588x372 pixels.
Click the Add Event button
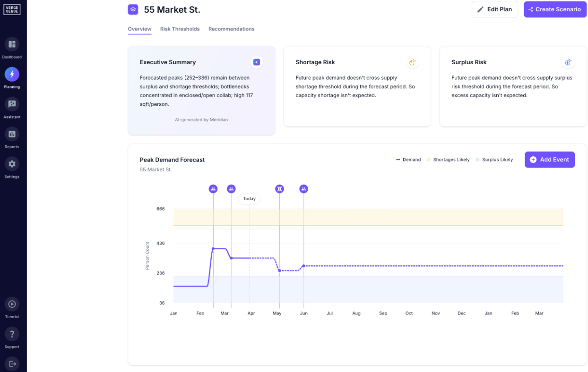click(550, 160)
